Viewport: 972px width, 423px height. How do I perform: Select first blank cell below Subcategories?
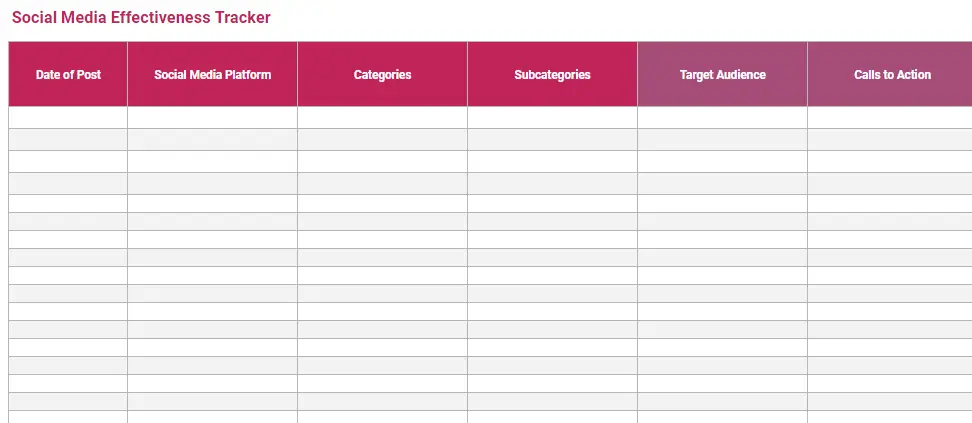[x=552, y=117]
